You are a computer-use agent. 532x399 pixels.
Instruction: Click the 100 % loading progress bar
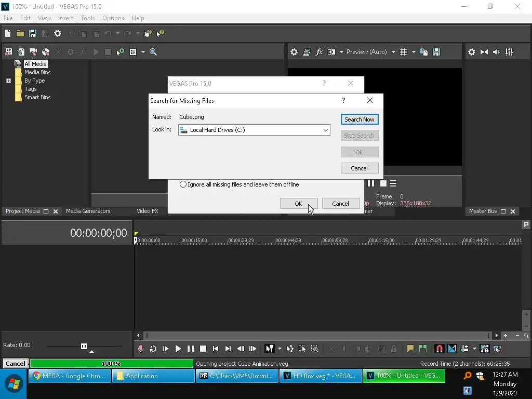pyautogui.click(x=112, y=364)
